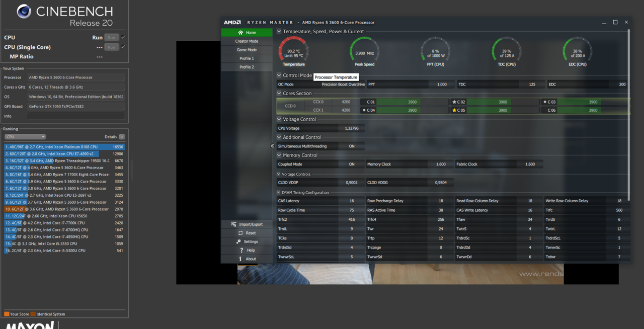Click the Temperature gauge
644x329 pixels.
pyautogui.click(x=294, y=51)
